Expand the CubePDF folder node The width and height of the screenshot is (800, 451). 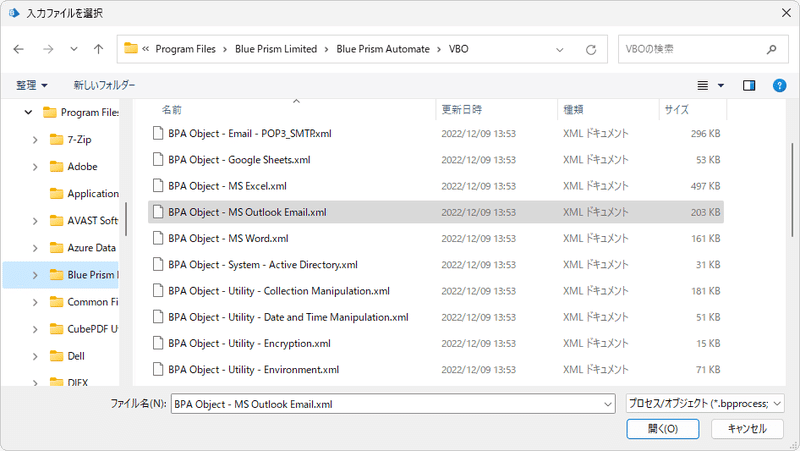pyautogui.click(x=35, y=329)
